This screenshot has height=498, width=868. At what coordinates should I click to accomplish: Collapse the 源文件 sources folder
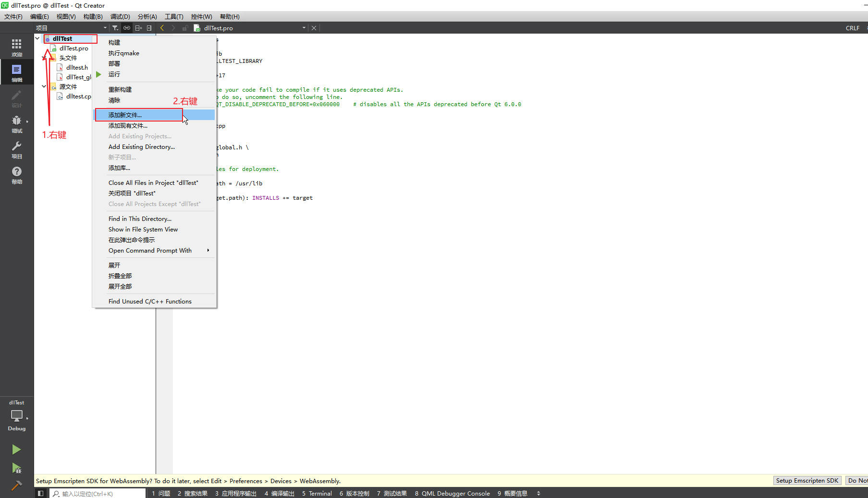(x=44, y=86)
